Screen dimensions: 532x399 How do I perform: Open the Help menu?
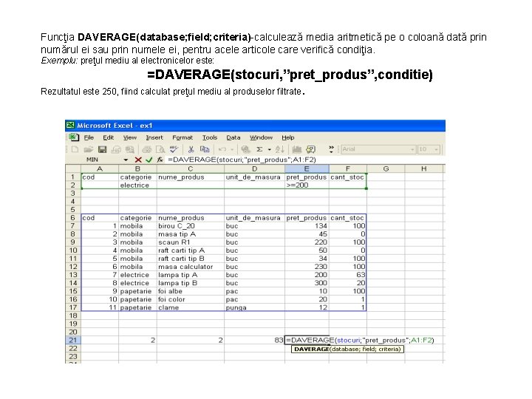point(287,137)
